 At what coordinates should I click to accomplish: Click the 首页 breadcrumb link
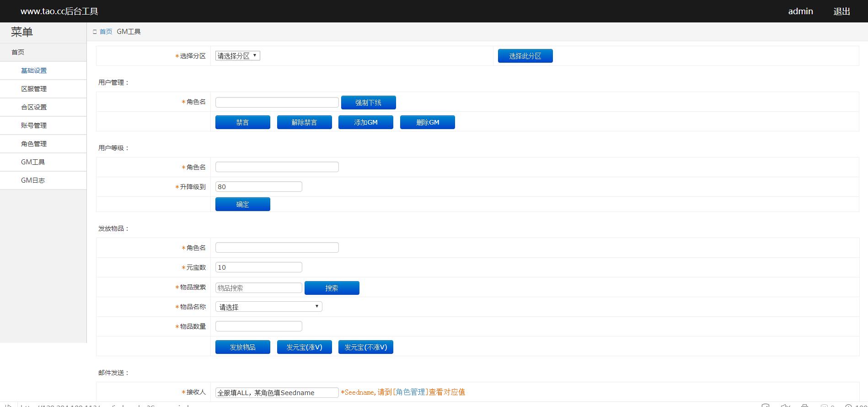[106, 32]
